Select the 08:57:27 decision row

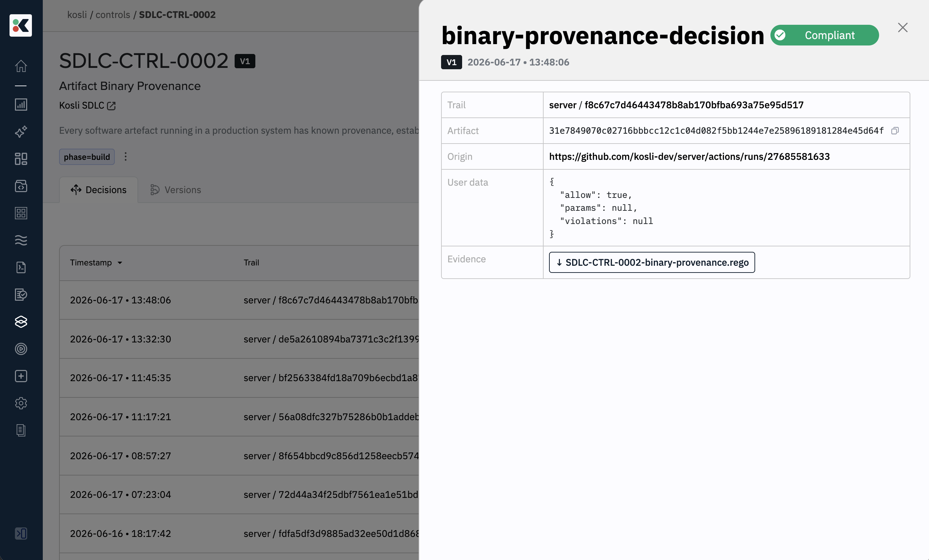[x=239, y=455]
